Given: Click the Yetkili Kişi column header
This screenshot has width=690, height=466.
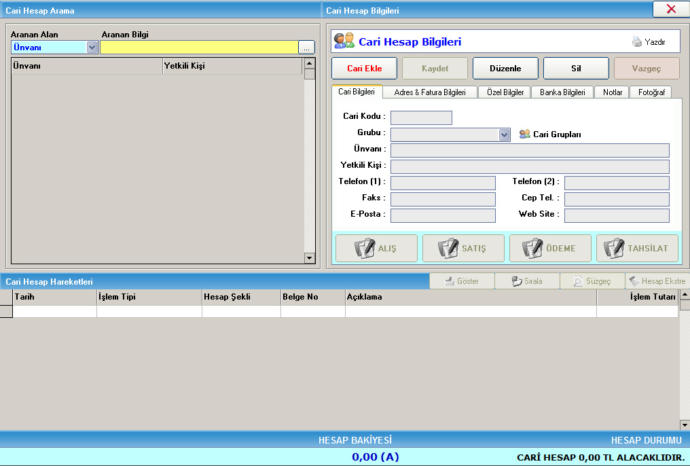Looking at the screenshot, I should tap(232, 66).
